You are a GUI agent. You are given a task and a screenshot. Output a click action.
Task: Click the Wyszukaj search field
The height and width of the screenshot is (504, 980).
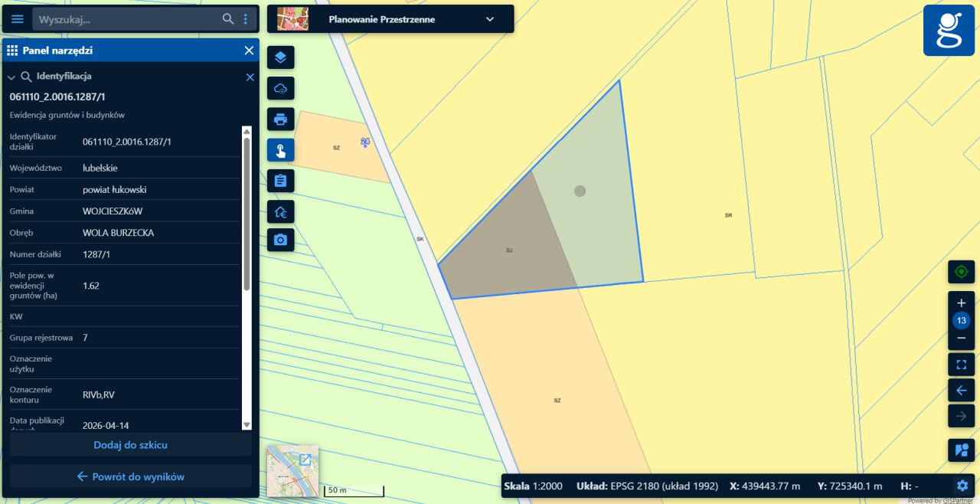tap(126, 19)
